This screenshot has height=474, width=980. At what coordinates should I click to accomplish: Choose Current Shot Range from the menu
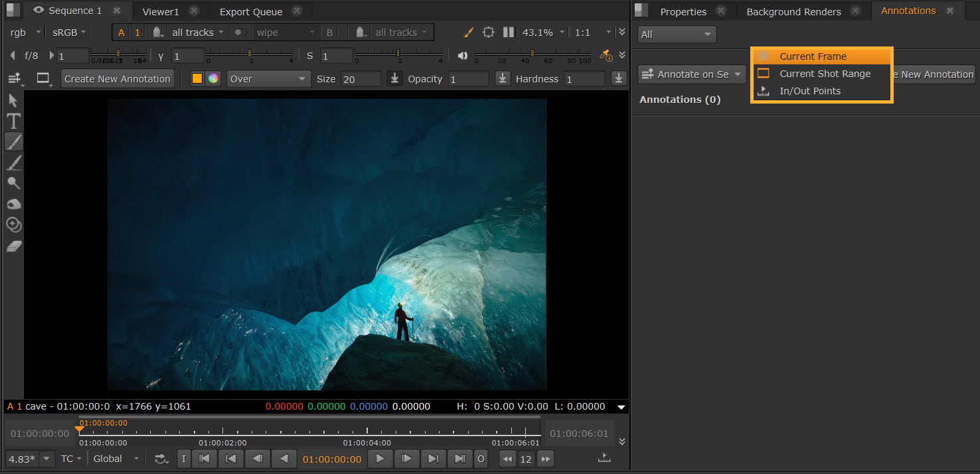click(825, 74)
